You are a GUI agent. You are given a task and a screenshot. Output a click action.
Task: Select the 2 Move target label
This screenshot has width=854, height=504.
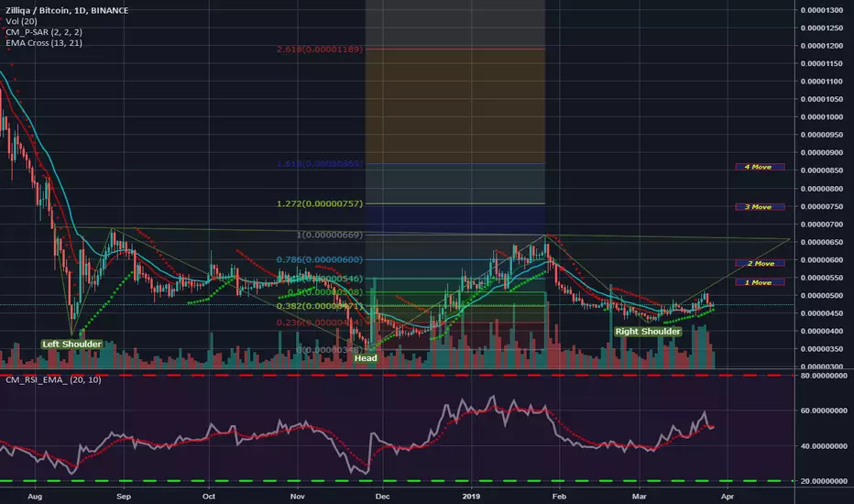tap(760, 264)
